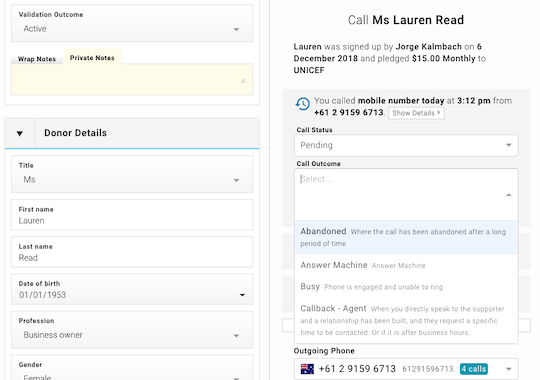
Task: Open the Date of birth picker arrow
Action: coord(242,295)
